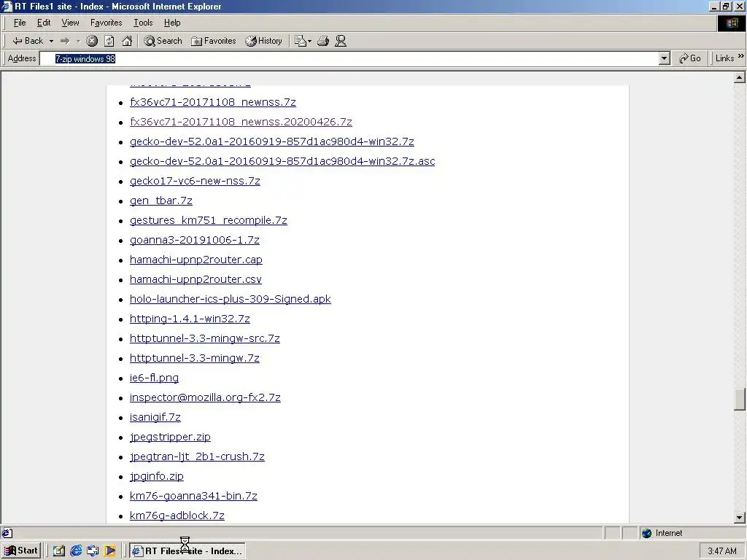Image resolution: width=747 pixels, height=560 pixels.
Task: Open goanna3-20191006-1.7z link
Action: pos(194,240)
